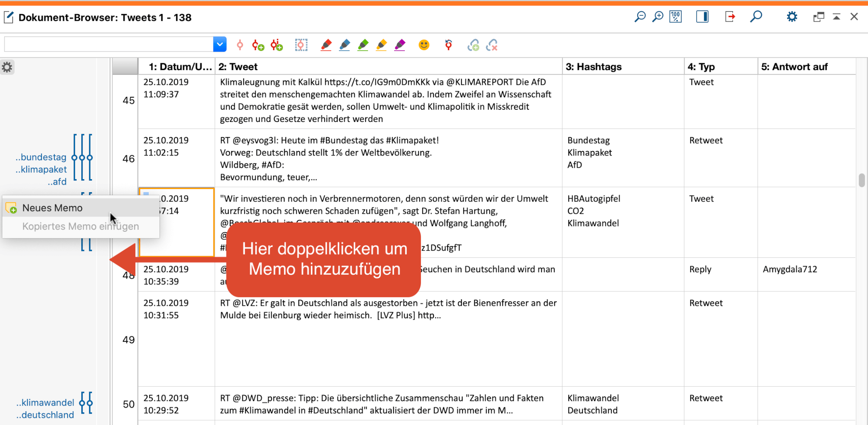Click the '1: Datum/U...' column header
The width and height of the screenshot is (868, 425).
tap(177, 67)
